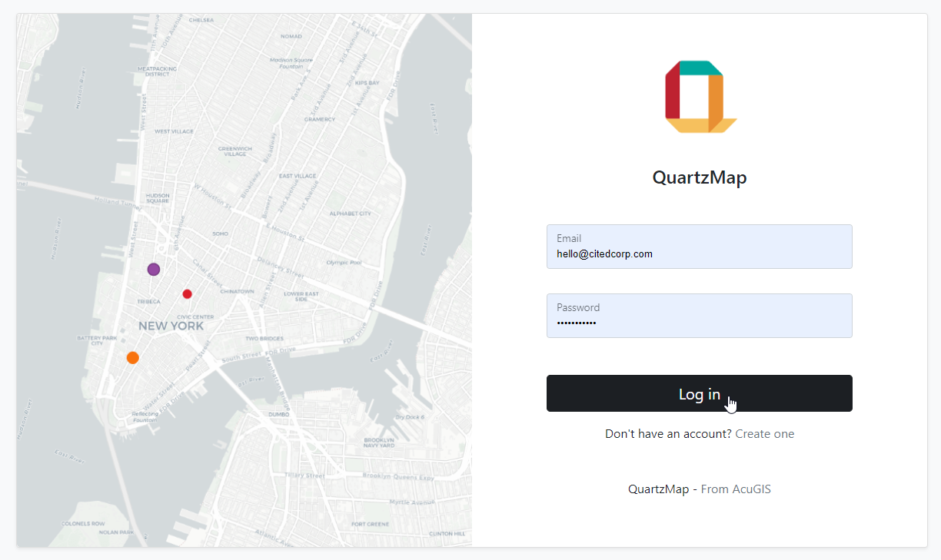Click the QuartzMap heading text
Image resolution: width=941 pixels, height=560 pixels.
(699, 177)
